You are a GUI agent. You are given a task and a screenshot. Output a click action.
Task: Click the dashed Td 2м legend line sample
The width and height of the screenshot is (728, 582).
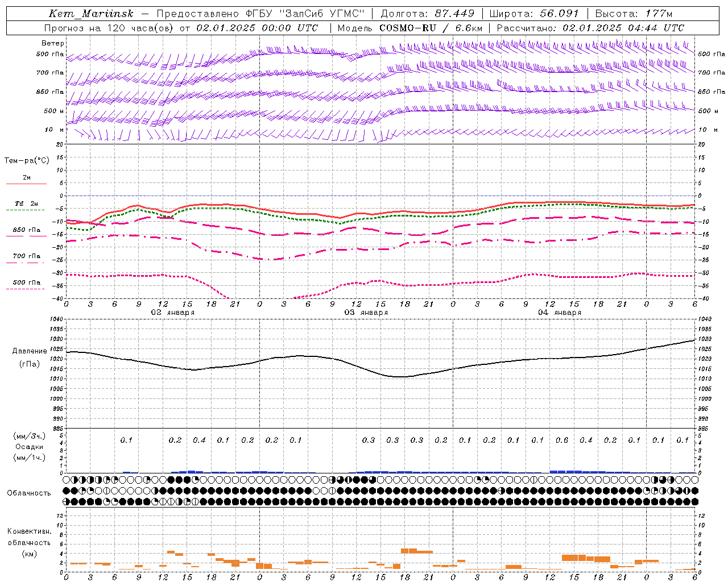pyautogui.click(x=25, y=210)
